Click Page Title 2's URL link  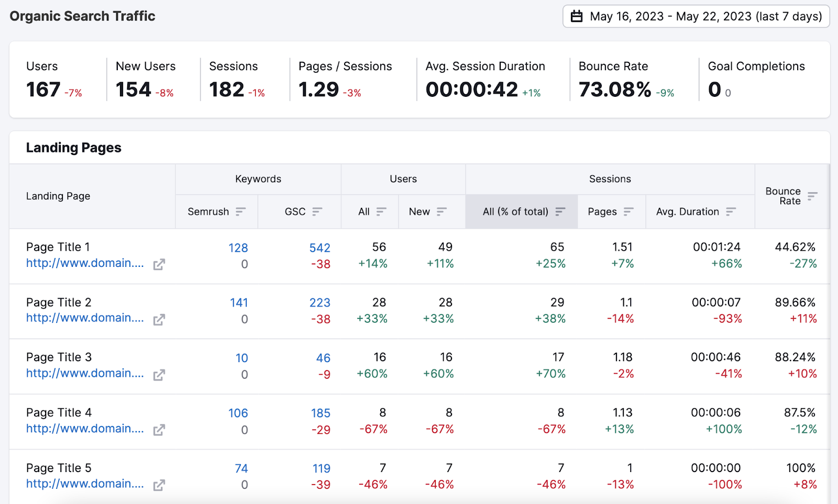point(84,318)
